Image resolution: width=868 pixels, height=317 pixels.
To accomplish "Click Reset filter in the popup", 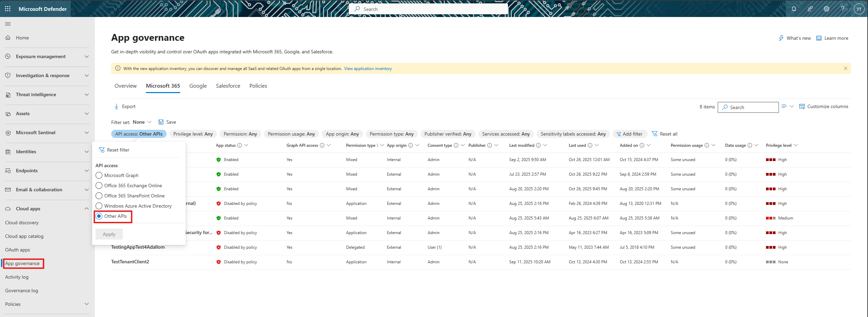I will (x=114, y=150).
